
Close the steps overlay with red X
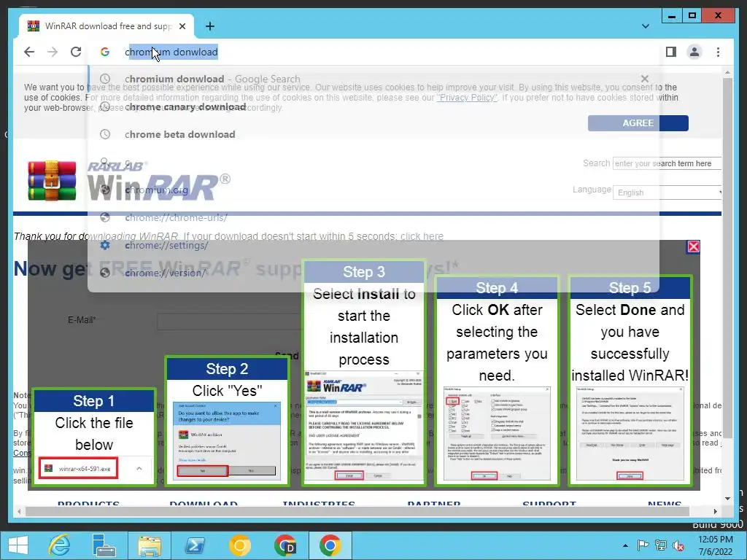(x=693, y=246)
